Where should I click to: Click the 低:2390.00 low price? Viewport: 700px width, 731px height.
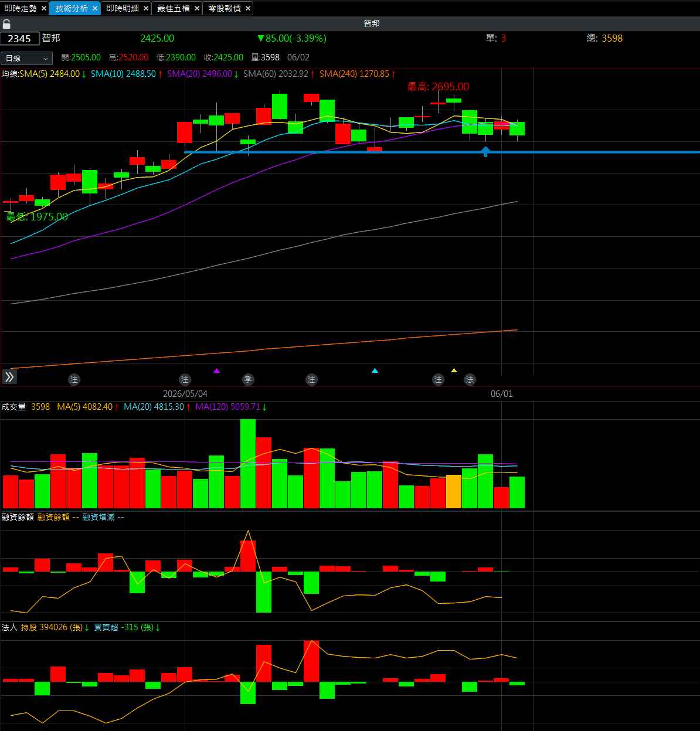pyautogui.click(x=176, y=57)
